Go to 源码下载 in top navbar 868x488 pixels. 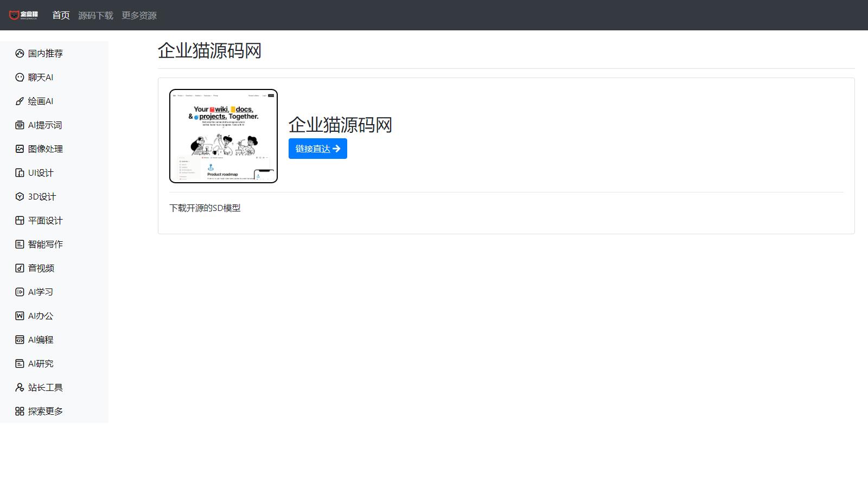tap(95, 15)
